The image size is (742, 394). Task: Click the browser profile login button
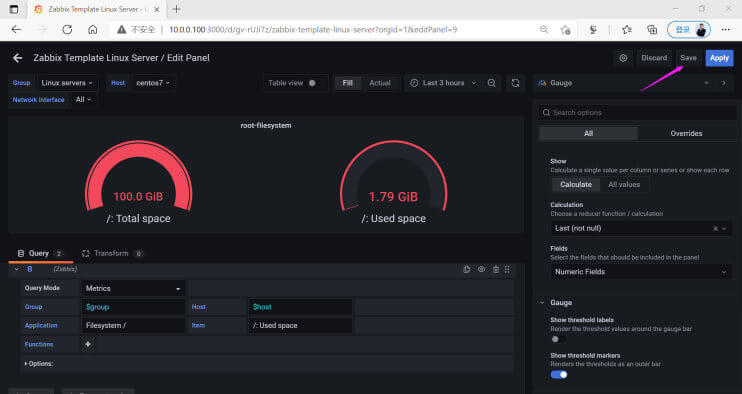689,29
